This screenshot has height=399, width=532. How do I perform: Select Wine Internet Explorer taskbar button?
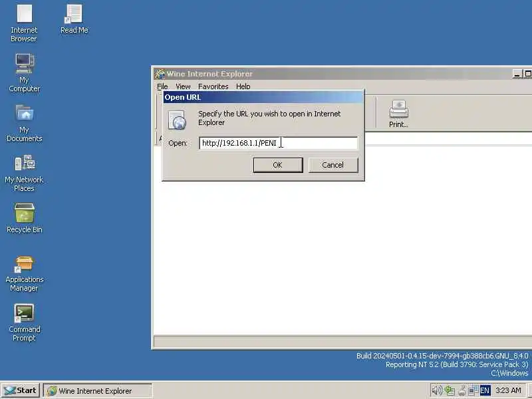pos(98,391)
